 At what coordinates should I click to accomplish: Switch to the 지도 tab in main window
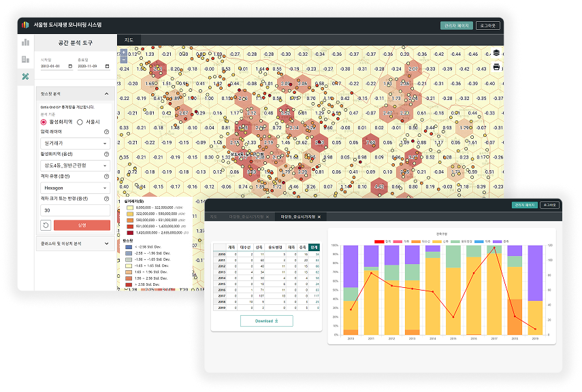tap(129, 40)
